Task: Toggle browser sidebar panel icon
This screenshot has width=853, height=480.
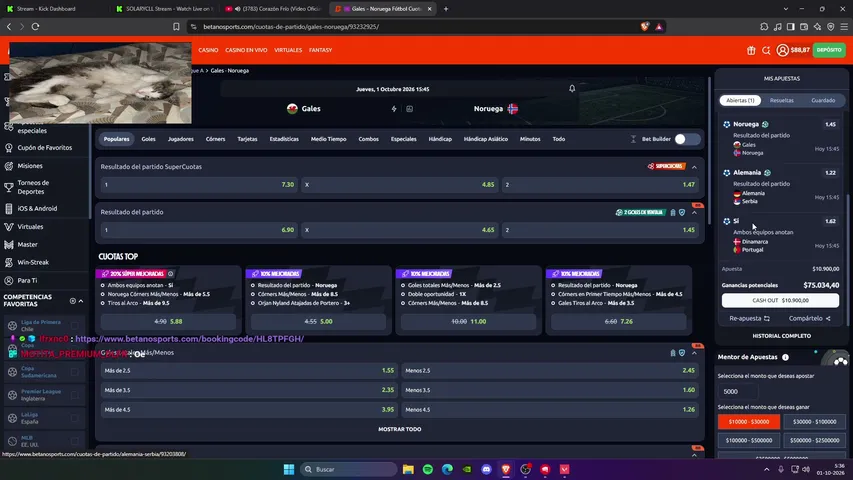Action: [790, 26]
